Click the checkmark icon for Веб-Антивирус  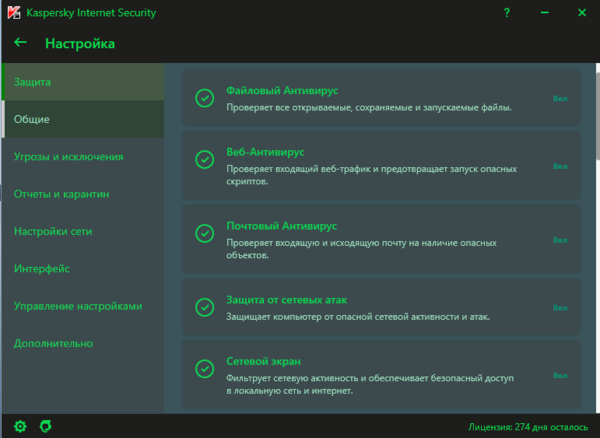pos(204,160)
